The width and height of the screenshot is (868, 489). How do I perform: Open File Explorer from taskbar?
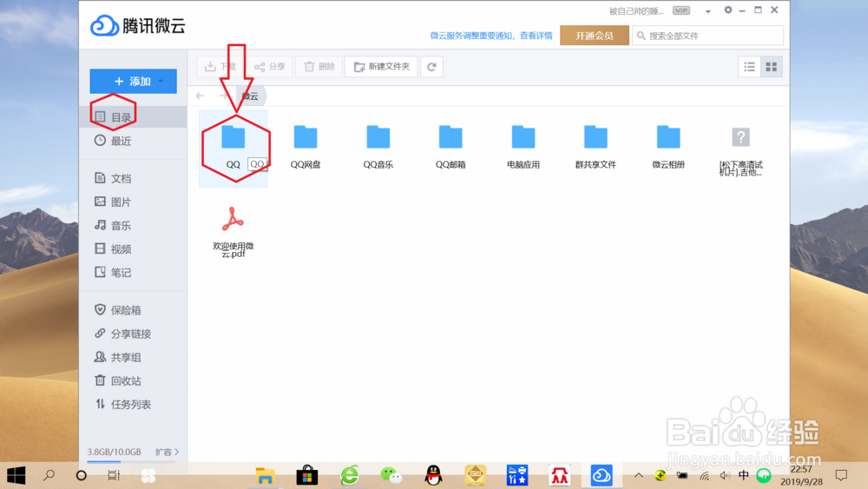point(265,475)
